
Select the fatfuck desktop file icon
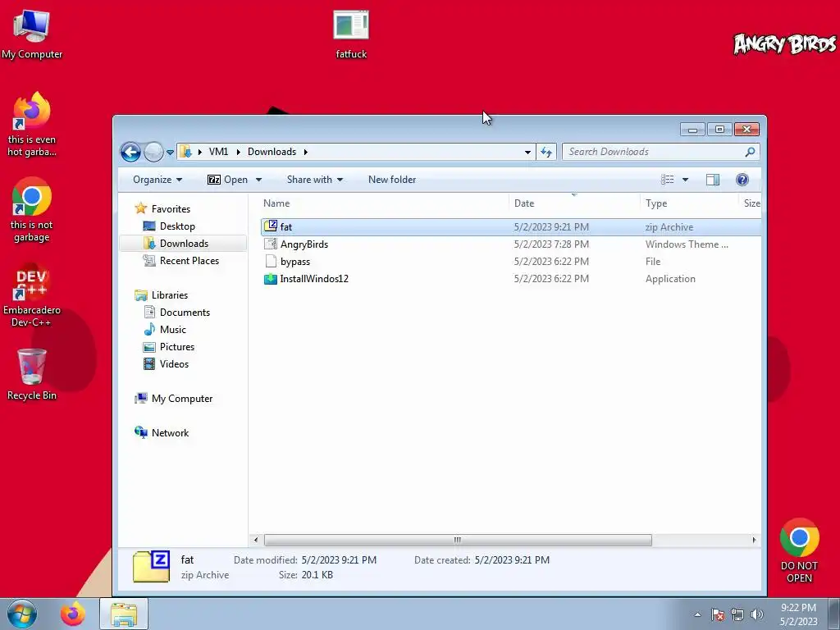(351, 34)
